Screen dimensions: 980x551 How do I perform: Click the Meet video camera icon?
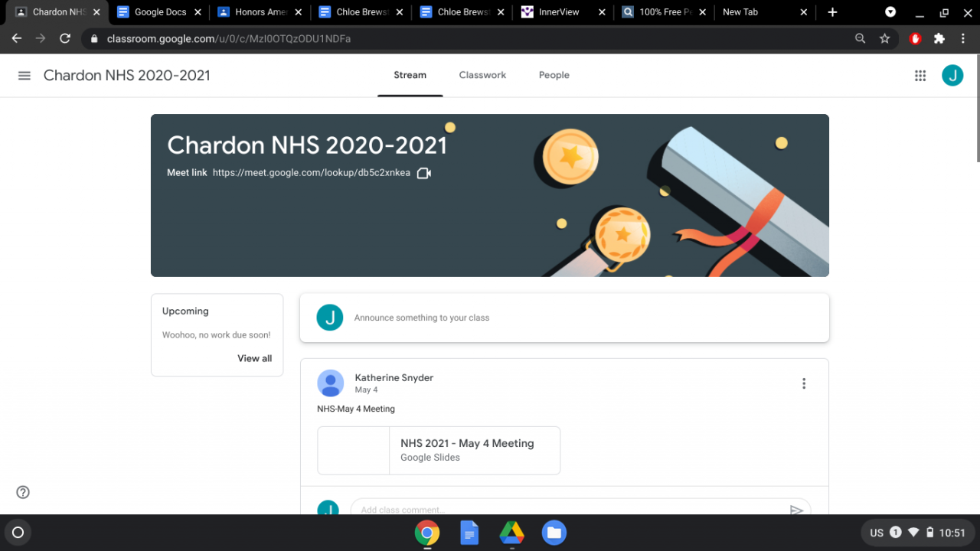[423, 173]
